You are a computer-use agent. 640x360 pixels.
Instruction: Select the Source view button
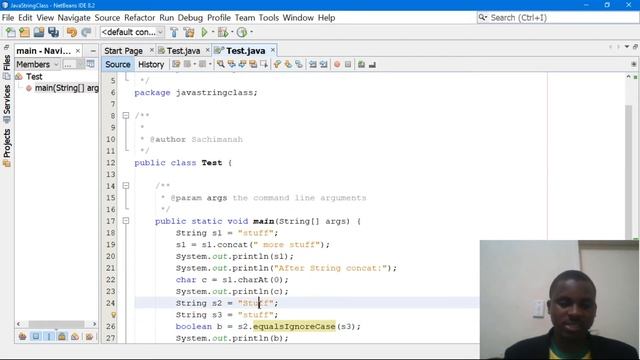pos(118,64)
